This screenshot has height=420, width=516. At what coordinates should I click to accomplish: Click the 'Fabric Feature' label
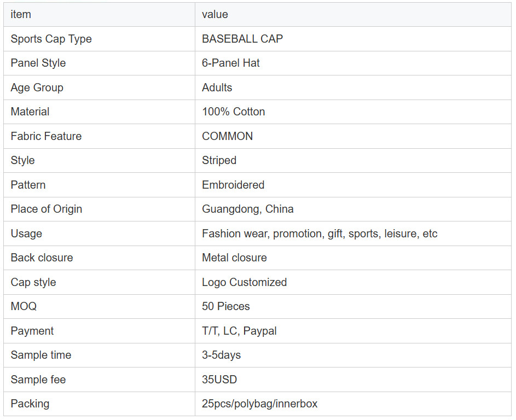click(46, 136)
